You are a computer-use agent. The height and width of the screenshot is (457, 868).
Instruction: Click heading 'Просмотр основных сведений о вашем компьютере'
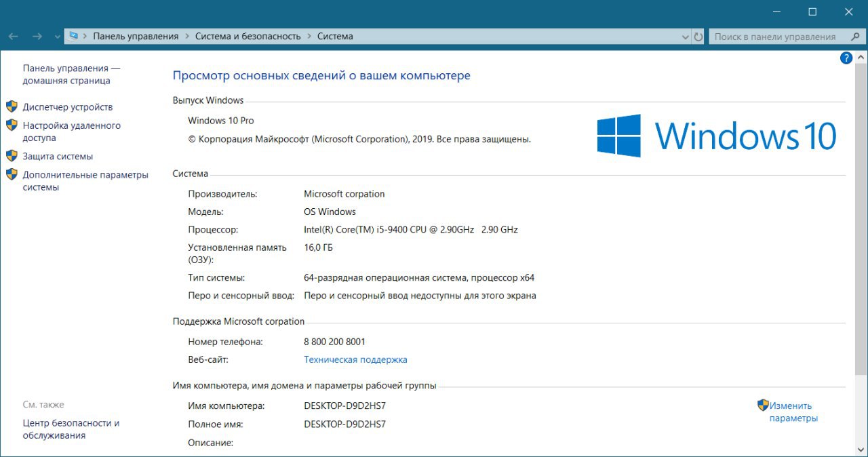(x=321, y=76)
